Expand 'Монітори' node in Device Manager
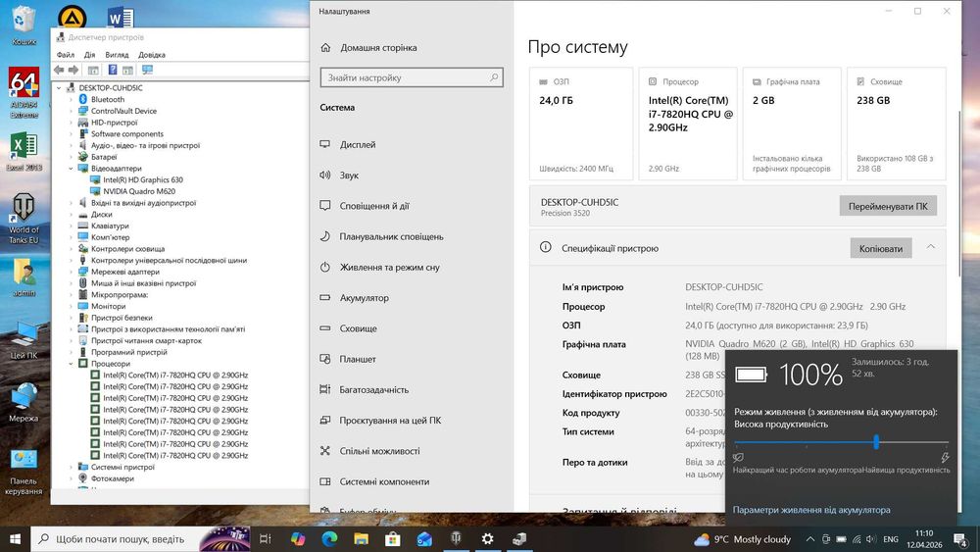This screenshot has width=980, height=552. pos(71,306)
